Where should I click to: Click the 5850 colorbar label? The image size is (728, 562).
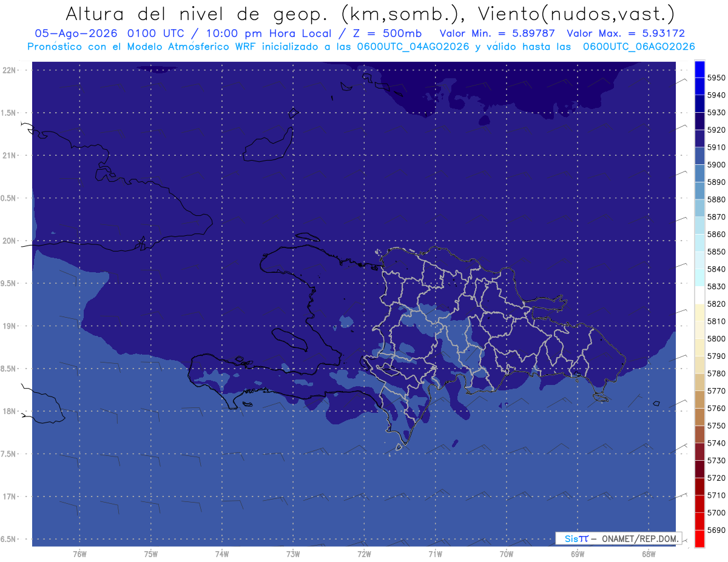click(716, 252)
